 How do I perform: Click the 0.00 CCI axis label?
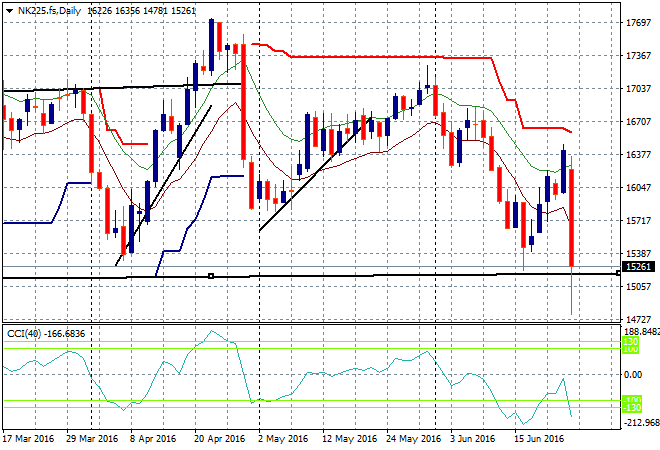[633, 375]
